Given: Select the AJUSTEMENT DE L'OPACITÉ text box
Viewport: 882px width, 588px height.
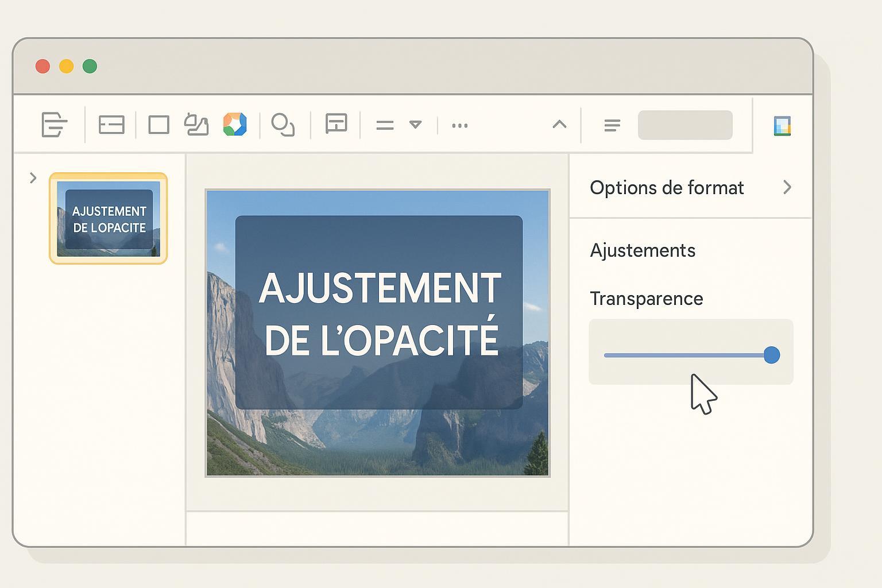Looking at the screenshot, I should [379, 312].
